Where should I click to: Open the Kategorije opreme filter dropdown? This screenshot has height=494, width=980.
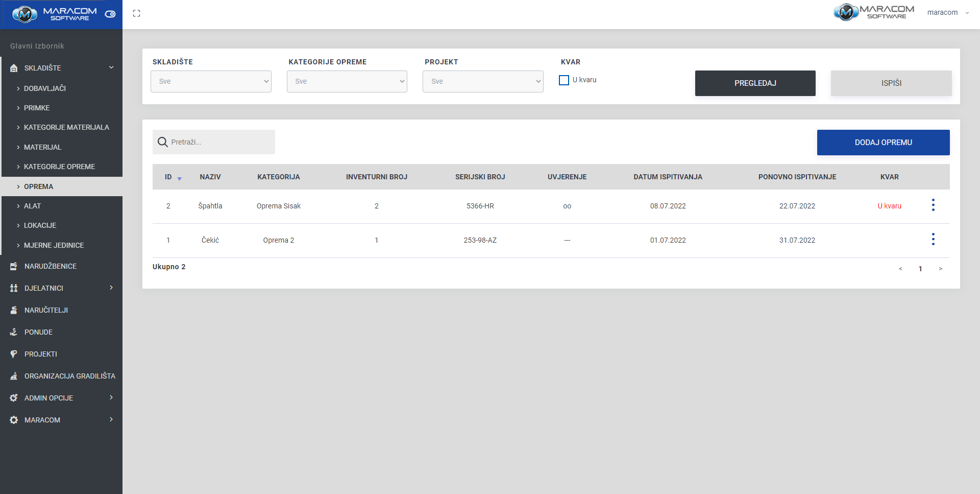(x=347, y=82)
